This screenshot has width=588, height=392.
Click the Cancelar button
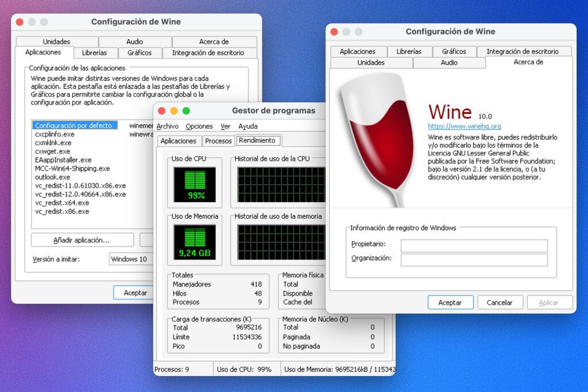[x=499, y=302]
